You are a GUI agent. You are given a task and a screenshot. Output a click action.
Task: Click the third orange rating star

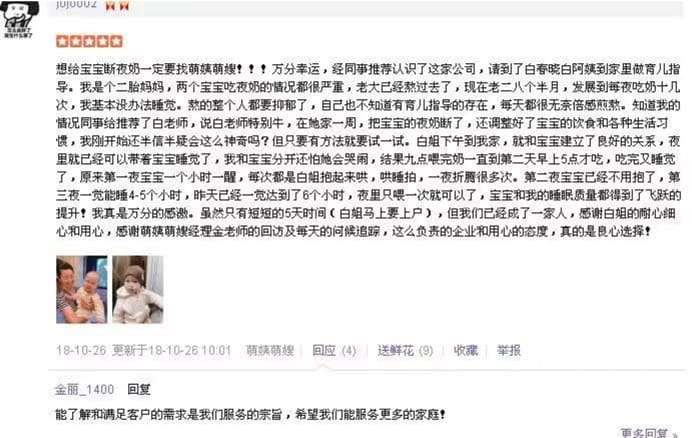tap(89, 41)
